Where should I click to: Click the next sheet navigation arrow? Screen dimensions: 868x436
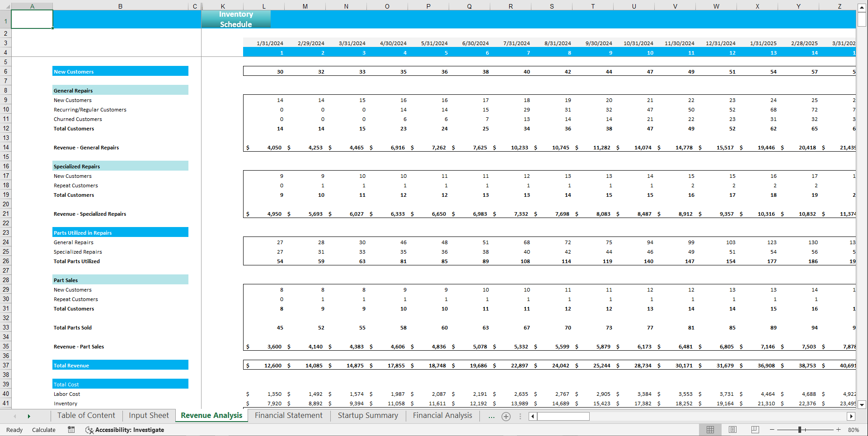point(29,416)
